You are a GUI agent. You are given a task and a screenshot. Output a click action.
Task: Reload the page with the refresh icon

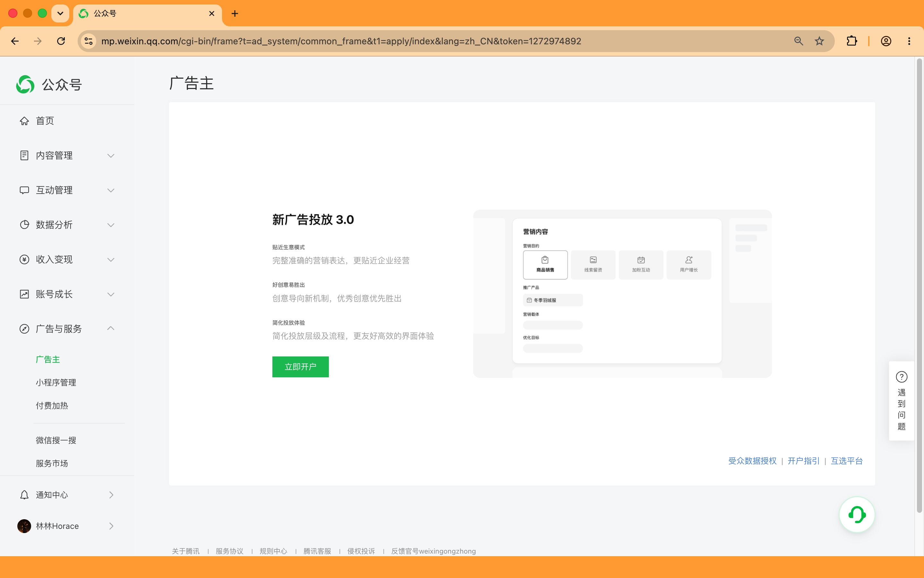point(61,41)
